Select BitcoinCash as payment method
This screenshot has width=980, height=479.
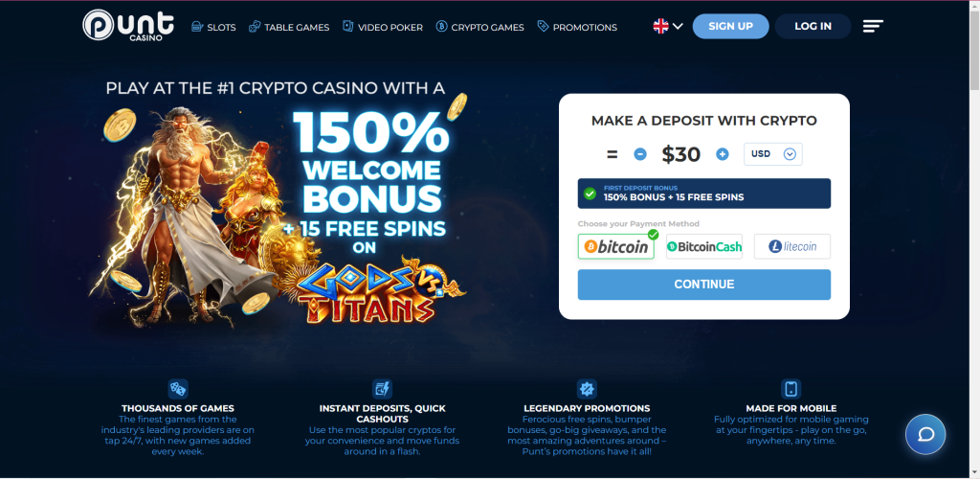704,246
